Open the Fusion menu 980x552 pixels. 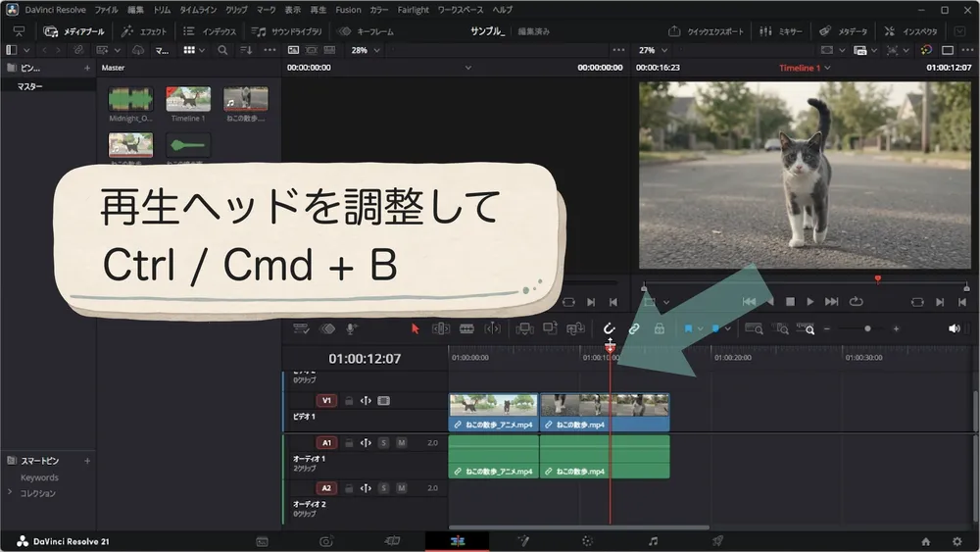[x=348, y=10]
